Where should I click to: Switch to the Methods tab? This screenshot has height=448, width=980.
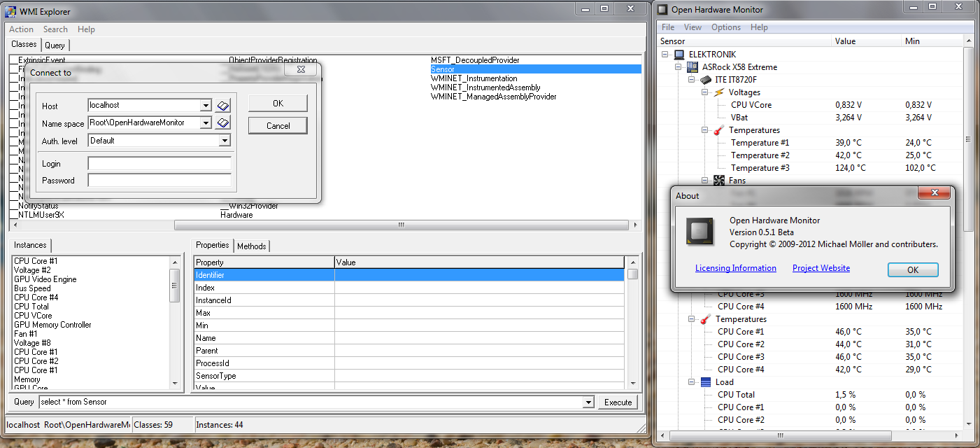(x=251, y=246)
